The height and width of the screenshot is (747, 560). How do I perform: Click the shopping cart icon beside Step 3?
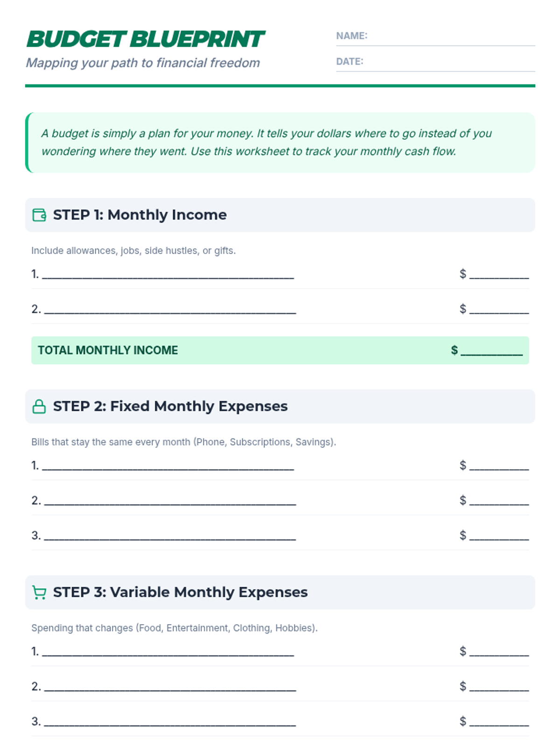tap(39, 592)
